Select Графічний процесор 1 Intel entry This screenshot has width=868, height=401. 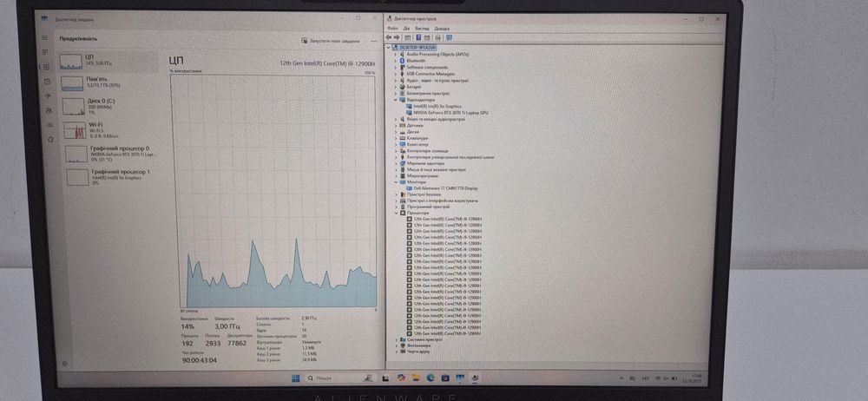[115, 177]
